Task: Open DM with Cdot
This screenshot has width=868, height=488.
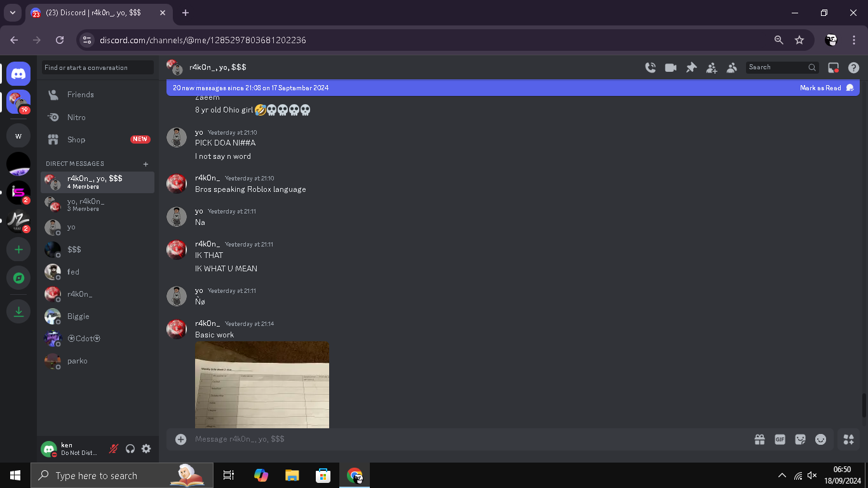Action: [x=97, y=338]
